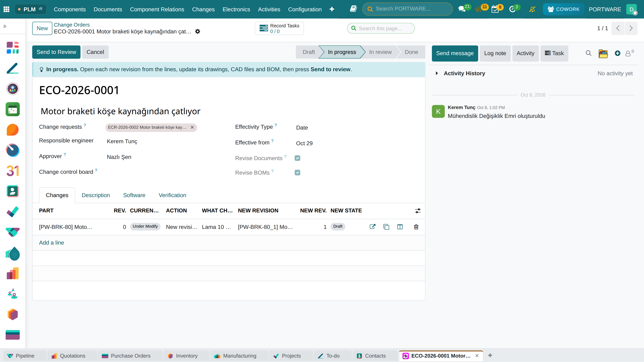Open column settings adjuster in Changes table
Viewport: 644px width, 362px height.
click(x=418, y=211)
